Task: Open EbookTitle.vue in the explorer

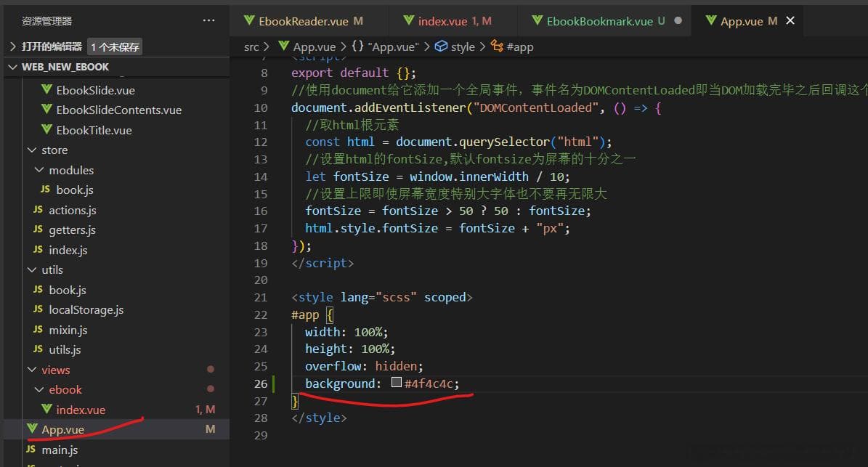Action: [94, 130]
